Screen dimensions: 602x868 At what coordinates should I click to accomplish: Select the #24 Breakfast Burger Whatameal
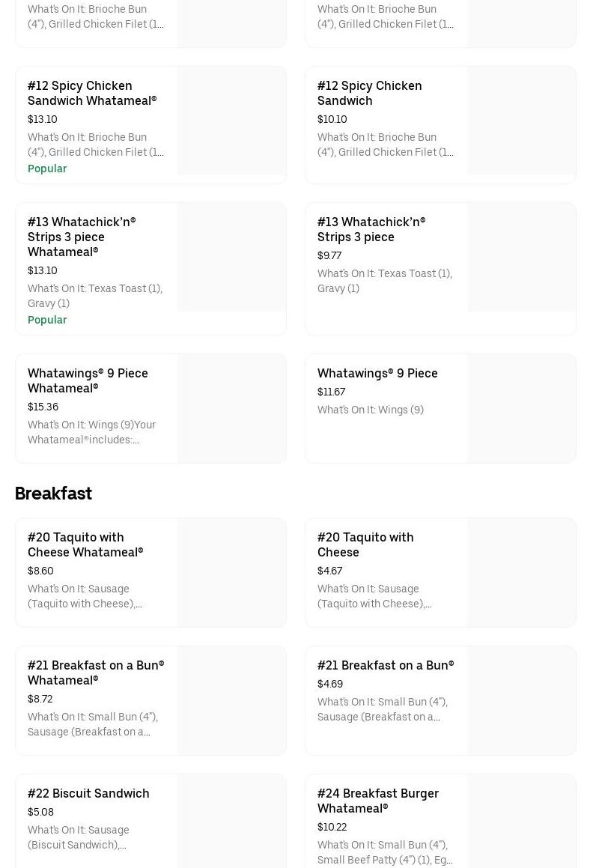(x=378, y=801)
